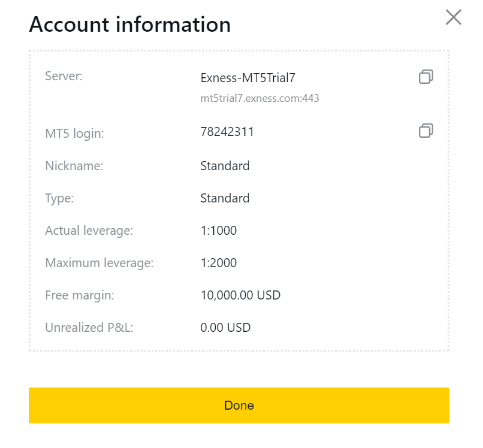This screenshot has height=448, width=483.
Task: Click the Free margin: label
Action: [x=80, y=296]
